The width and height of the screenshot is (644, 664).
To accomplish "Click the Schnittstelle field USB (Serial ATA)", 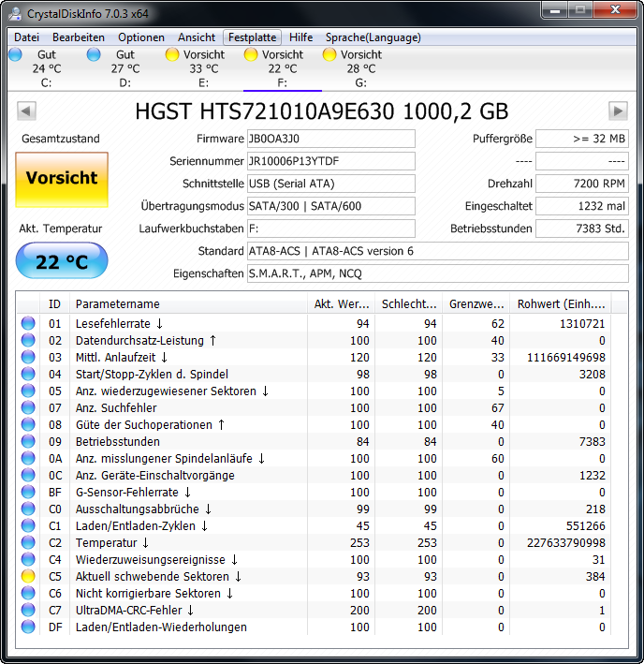I will [x=330, y=184].
